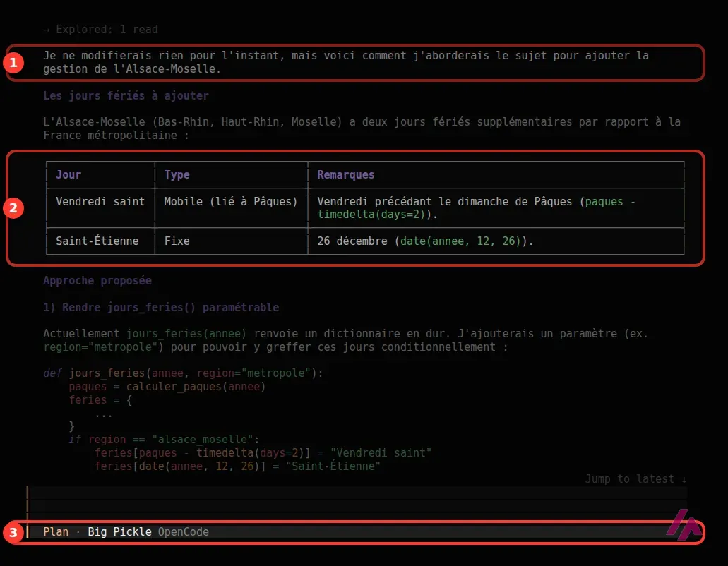This screenshot has width=728, height=566.
Task: Click the 'Jump to latest' link
Action: coord(635,478)
